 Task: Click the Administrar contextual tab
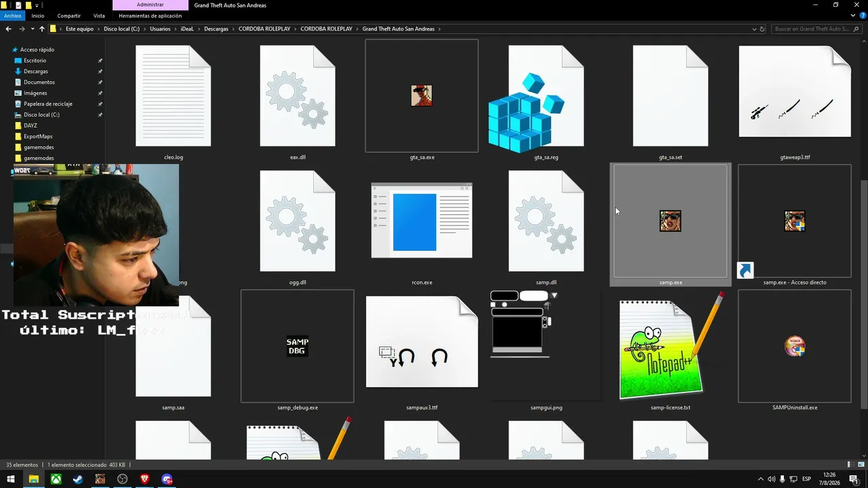[150, 5]
